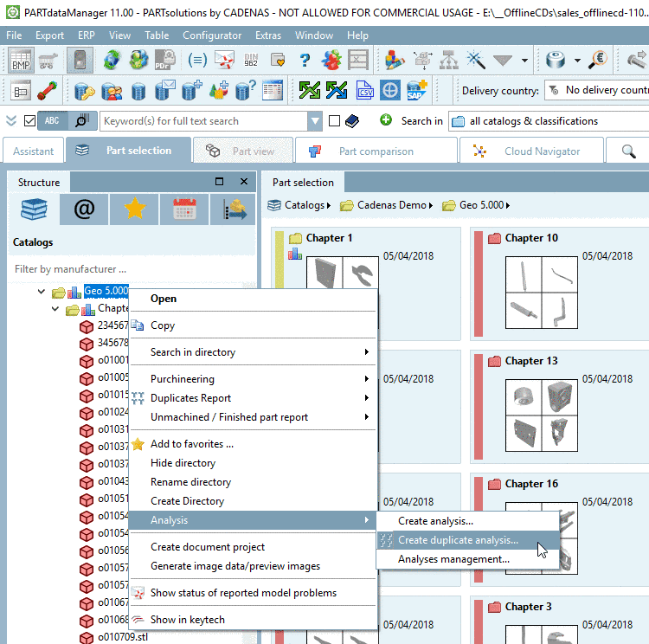
Task: Toggle checkbox left of ABC search button
Action: pyautogui.click(x=30, y=121)
